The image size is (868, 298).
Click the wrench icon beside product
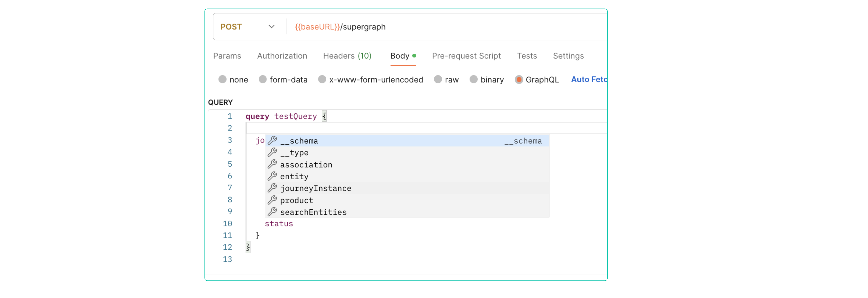tap(272, 200)
